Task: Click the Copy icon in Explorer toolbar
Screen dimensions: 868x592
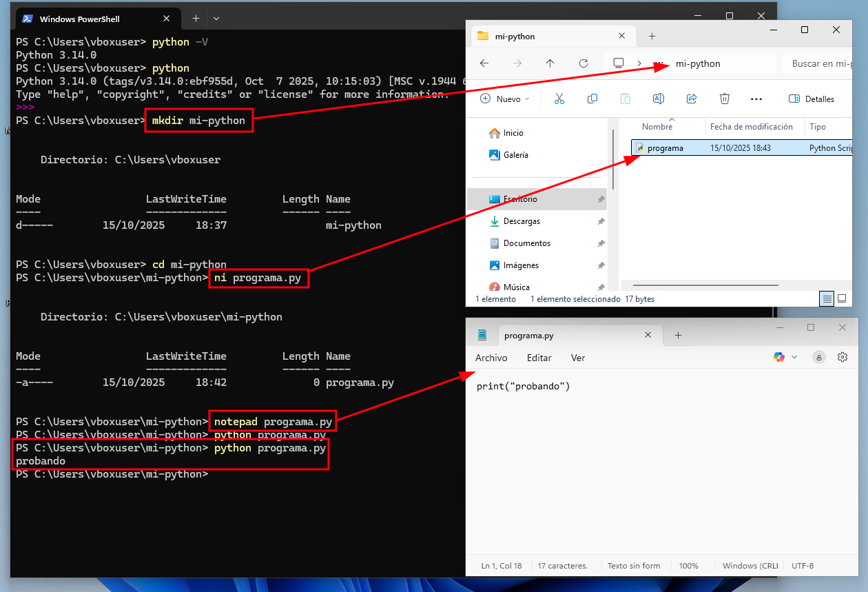Action: [592, 99]
